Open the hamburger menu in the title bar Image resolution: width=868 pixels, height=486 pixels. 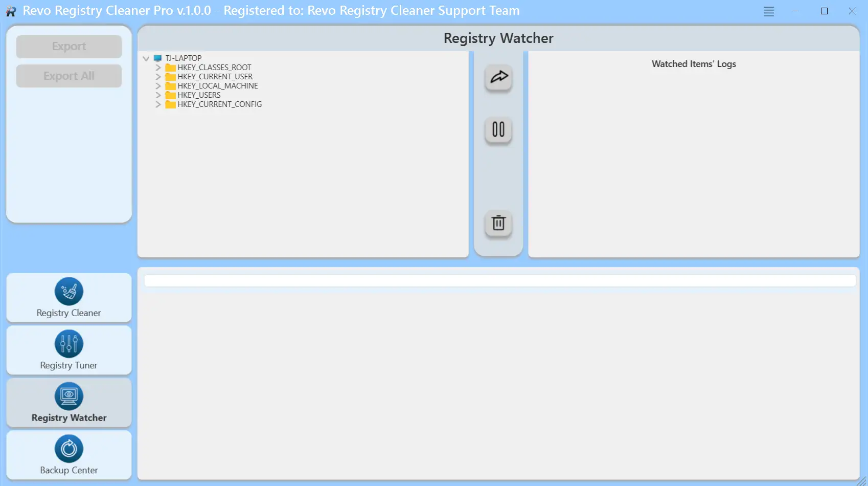tap(769, 11)
